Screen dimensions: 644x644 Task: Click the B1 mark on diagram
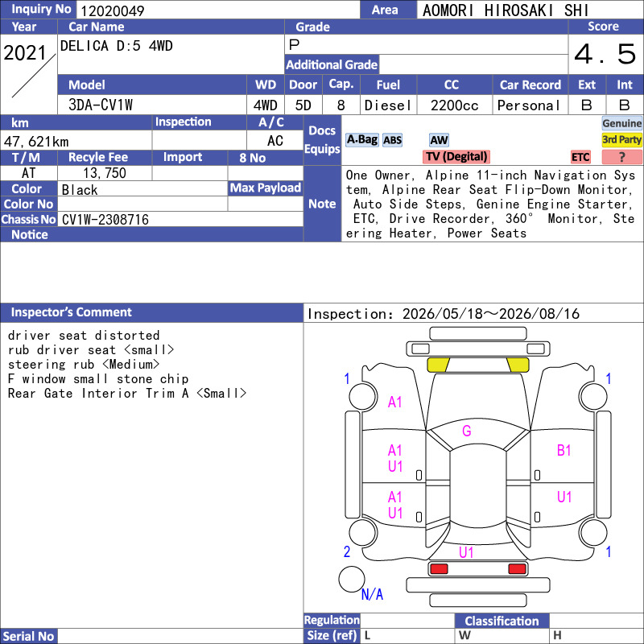tap(564, 451)
